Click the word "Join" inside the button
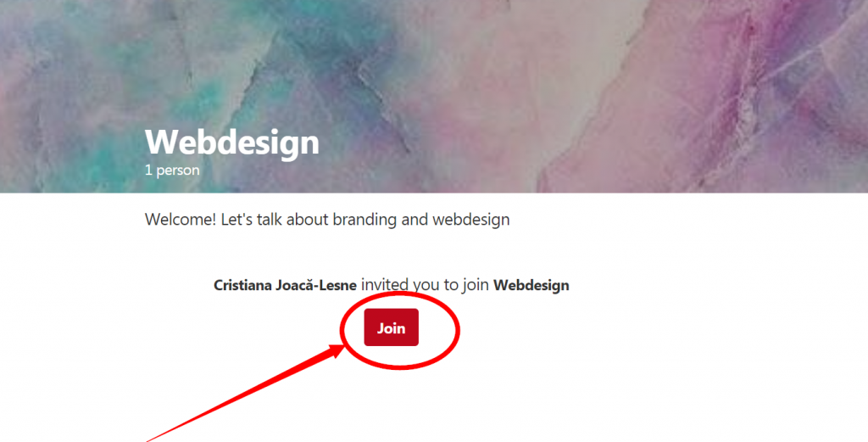 coord(391,328)
